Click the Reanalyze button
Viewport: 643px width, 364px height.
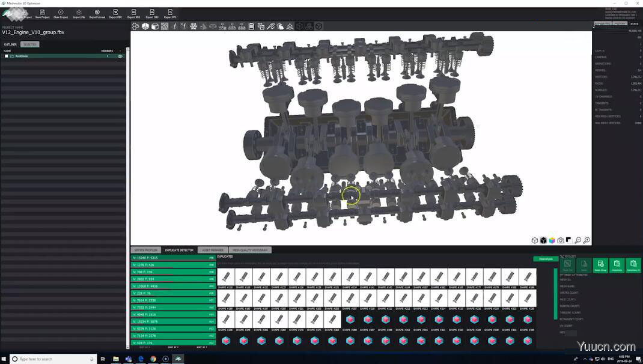pyautogui.click(x=544, y=258)
